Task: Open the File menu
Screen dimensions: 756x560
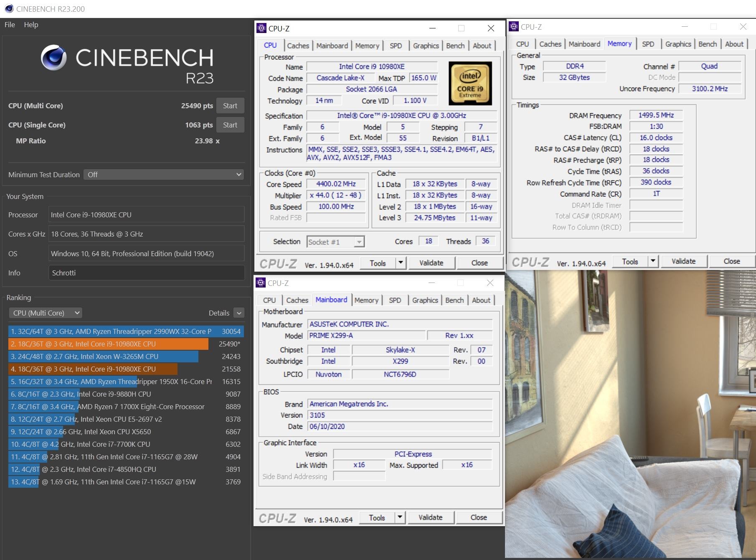Action: click(x=10, y=25)
